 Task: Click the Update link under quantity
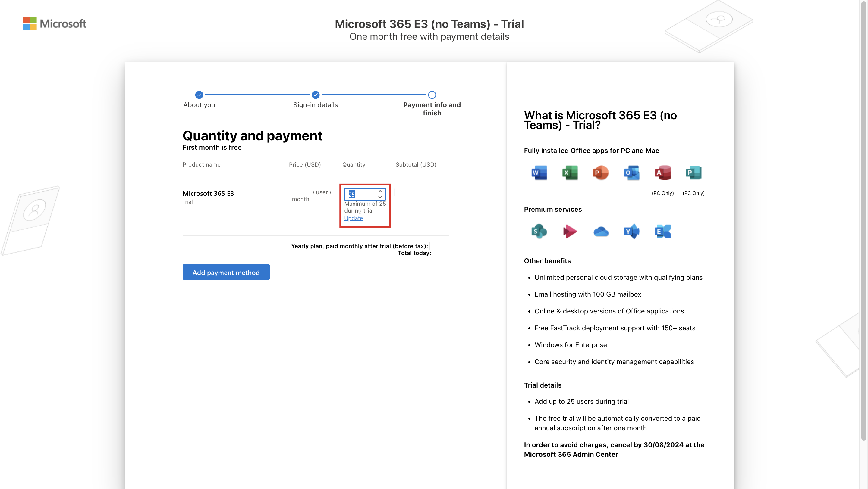(x=354, y=218)
